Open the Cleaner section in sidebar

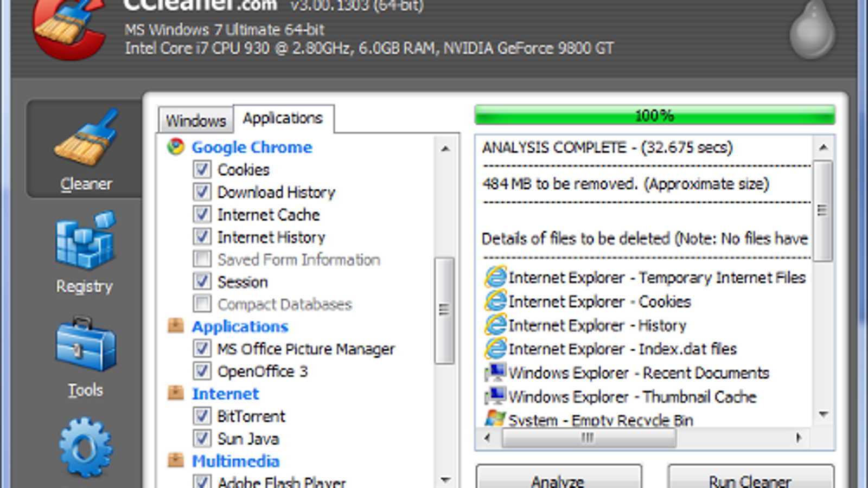click(85, 150)
